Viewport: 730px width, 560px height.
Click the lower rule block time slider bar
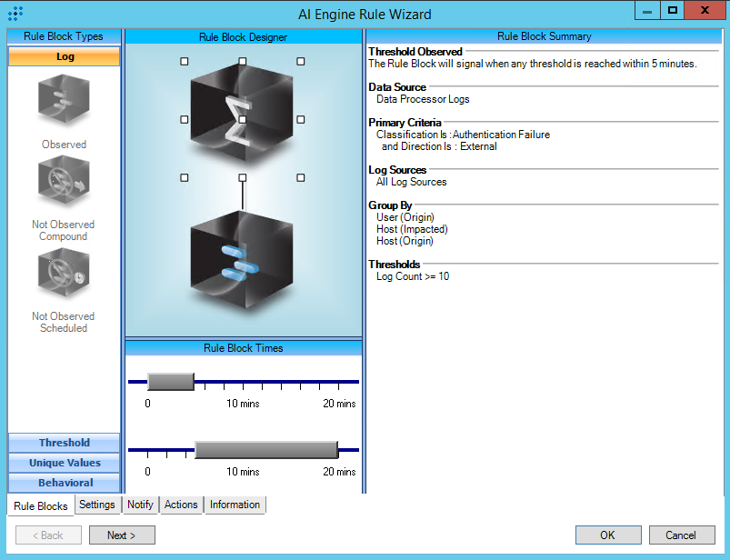click(x=266, y=450)
